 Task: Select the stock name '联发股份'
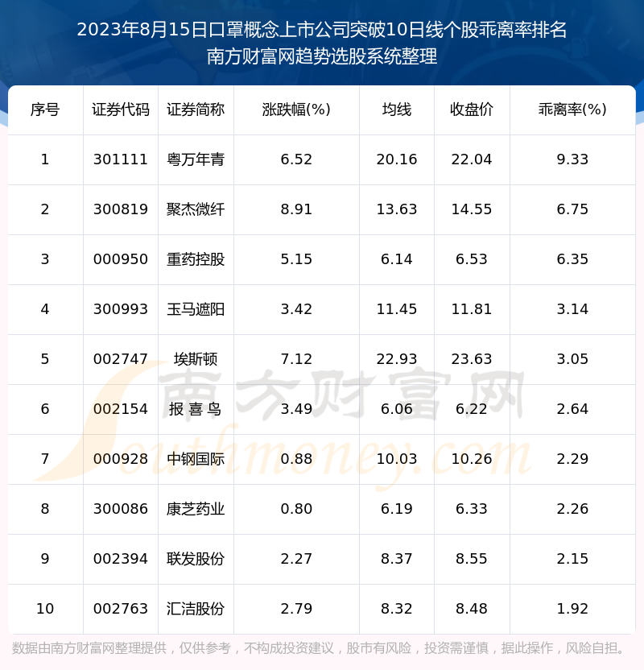[x=196, y=559]
